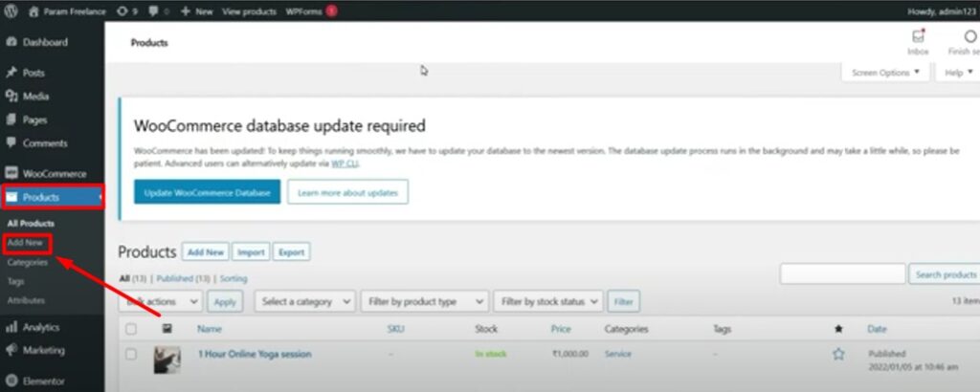
Task: Open 1 Hour Online Yoga session product
Action: click(255, 354)
